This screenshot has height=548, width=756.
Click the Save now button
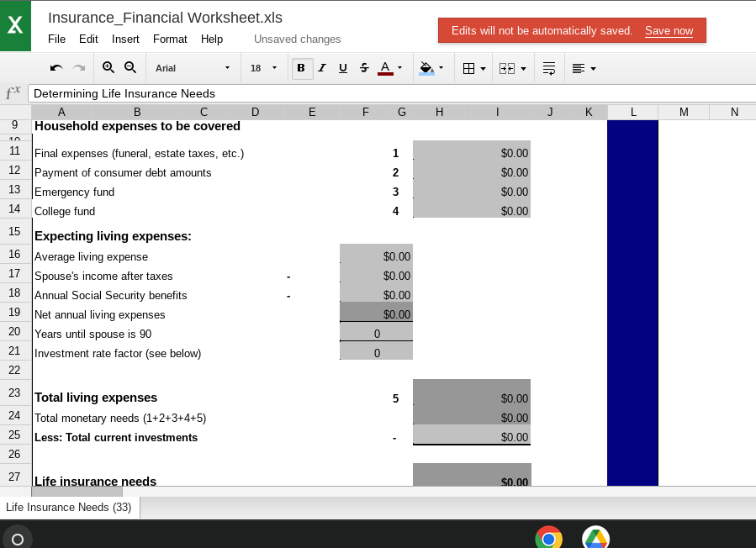click(x=669, y=30)
